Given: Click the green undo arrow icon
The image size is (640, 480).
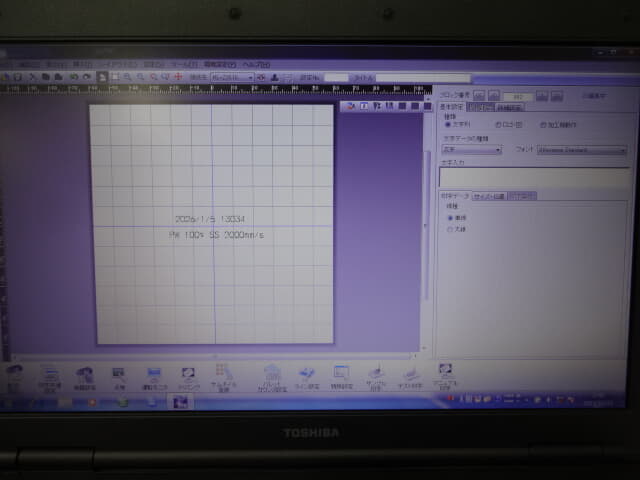Looking at the screenshot, I should [74, 77].
